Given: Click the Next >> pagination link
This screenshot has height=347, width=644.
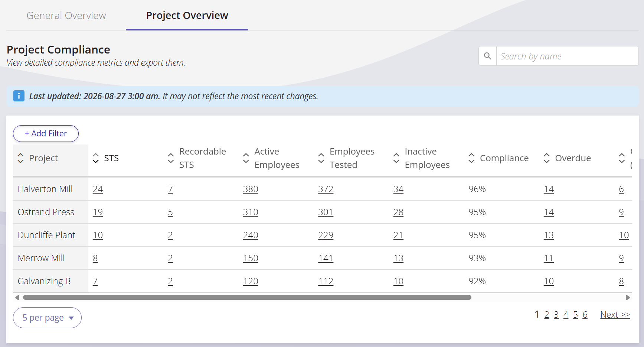Looking at the screenshot, I should (x=615, y=315).
